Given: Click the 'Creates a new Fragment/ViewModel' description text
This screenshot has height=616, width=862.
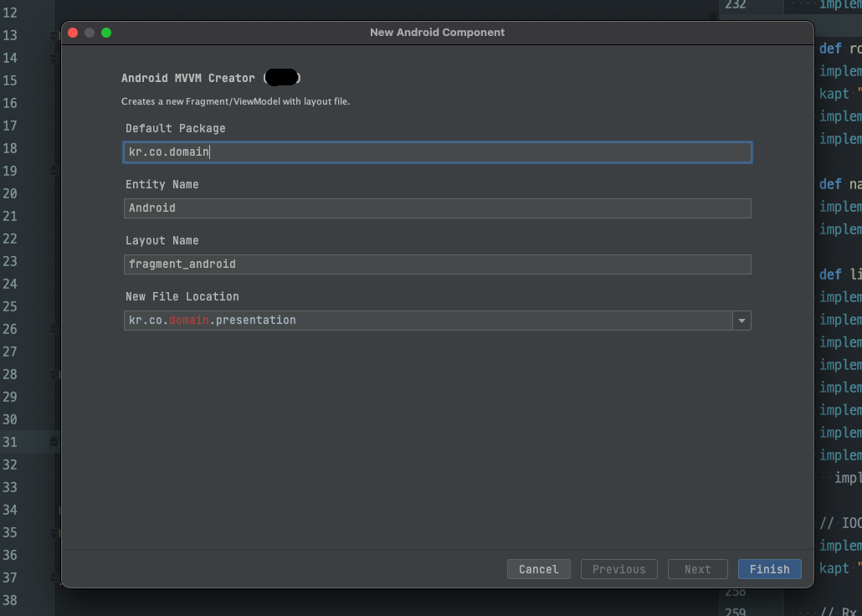Looking at the screenshot, I should [x=235, y=102].
